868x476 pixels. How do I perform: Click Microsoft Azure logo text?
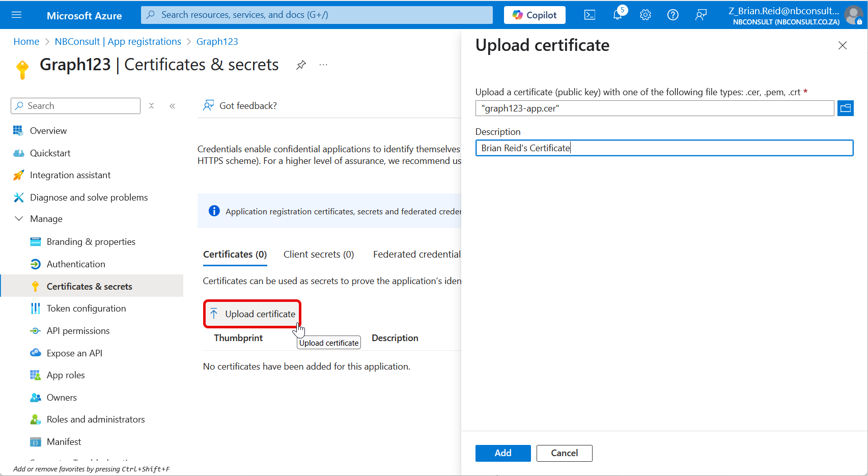85,16
